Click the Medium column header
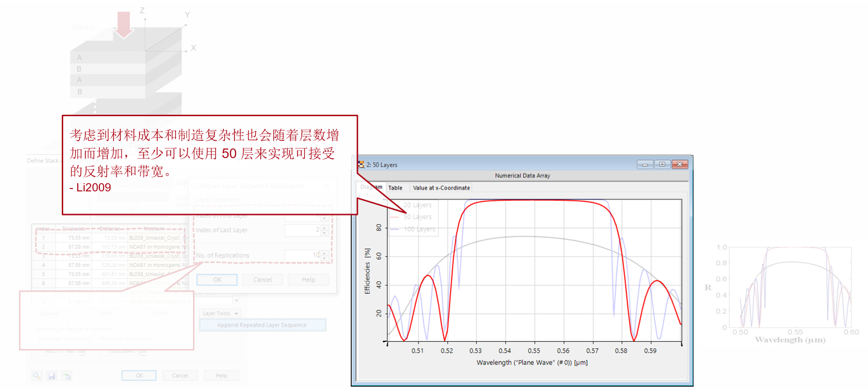This screenshot has width=868, height=390. click(154, 229)
